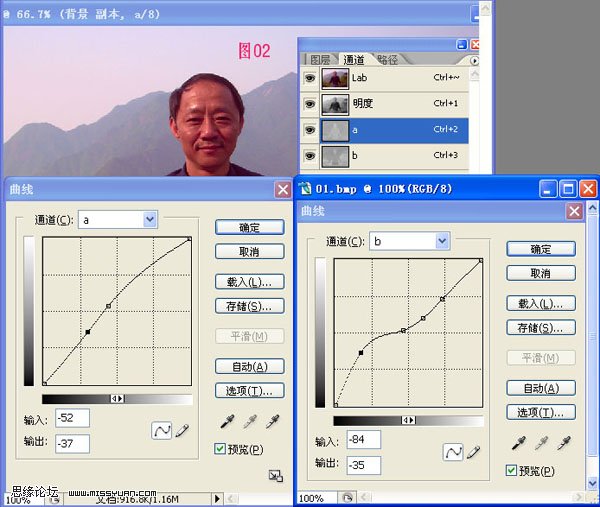Image resolution: width=600 pixels, height=507 pixels.
Task: Switch to 路径 tab
Action: (387, 59)
